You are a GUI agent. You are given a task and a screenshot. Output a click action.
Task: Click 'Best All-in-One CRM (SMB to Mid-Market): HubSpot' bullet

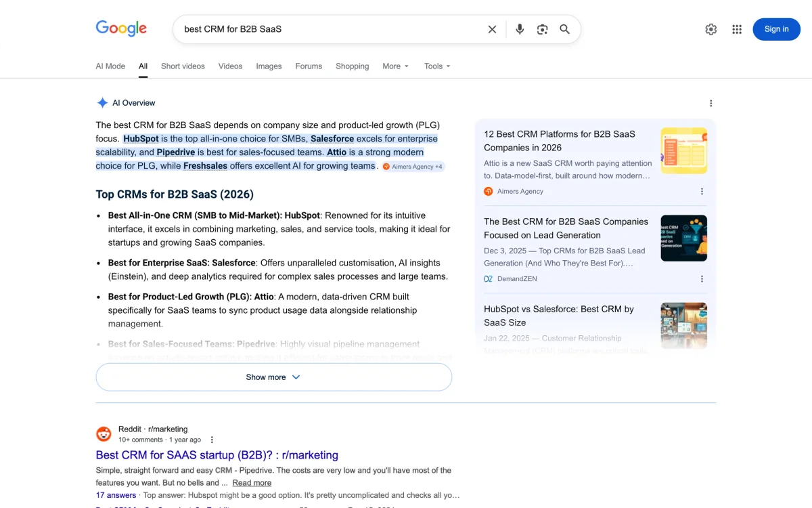(215, 215)
